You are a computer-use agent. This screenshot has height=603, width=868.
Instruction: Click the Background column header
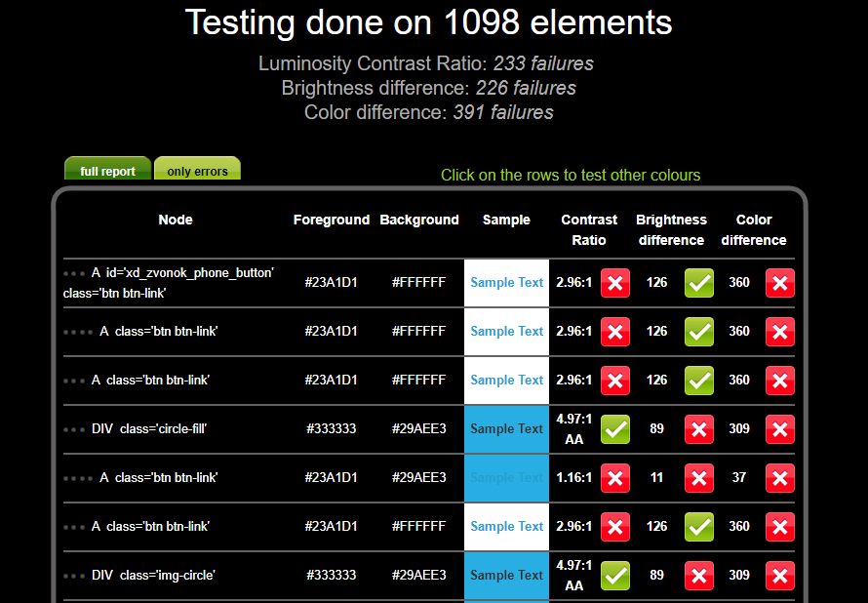coord(419,220)
